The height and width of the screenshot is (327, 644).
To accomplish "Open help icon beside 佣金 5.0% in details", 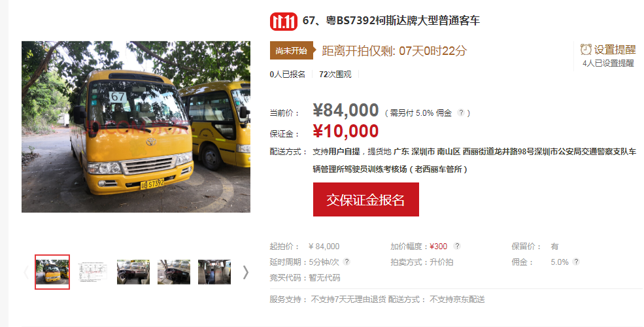I will 576,262.
